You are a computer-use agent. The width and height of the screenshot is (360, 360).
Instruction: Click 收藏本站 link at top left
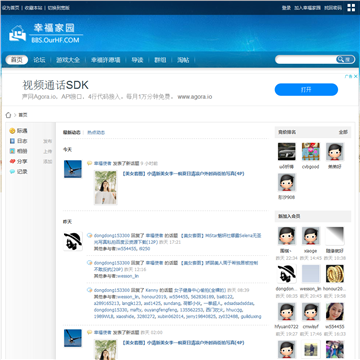point(33,8)
